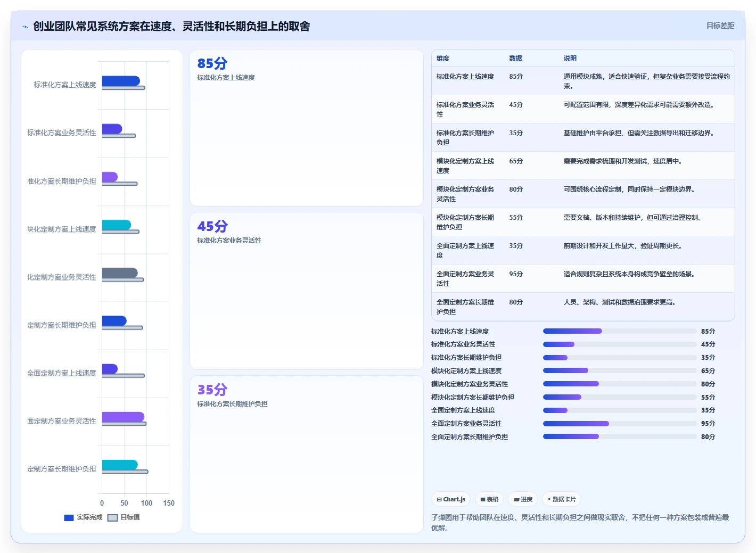The height and width of the screenshot is (553, 756).
Task: Open the 45分 KPI card
Action: (x=307, y=291)
